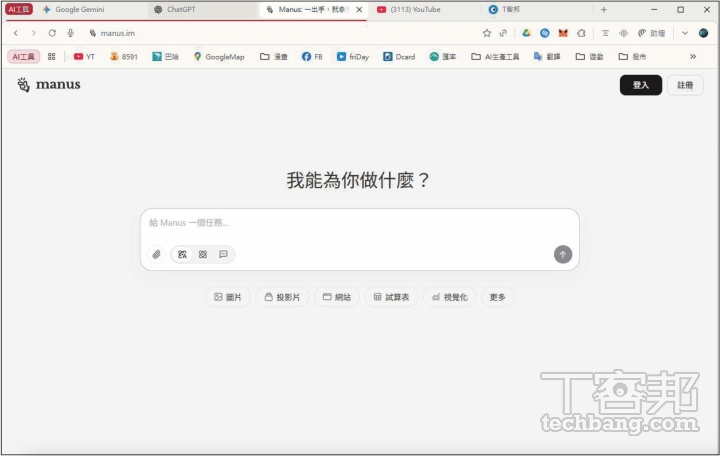Screen dimensions: 720x456
Task: Switch to the T客邦 tab
Action: click(537, 9)
